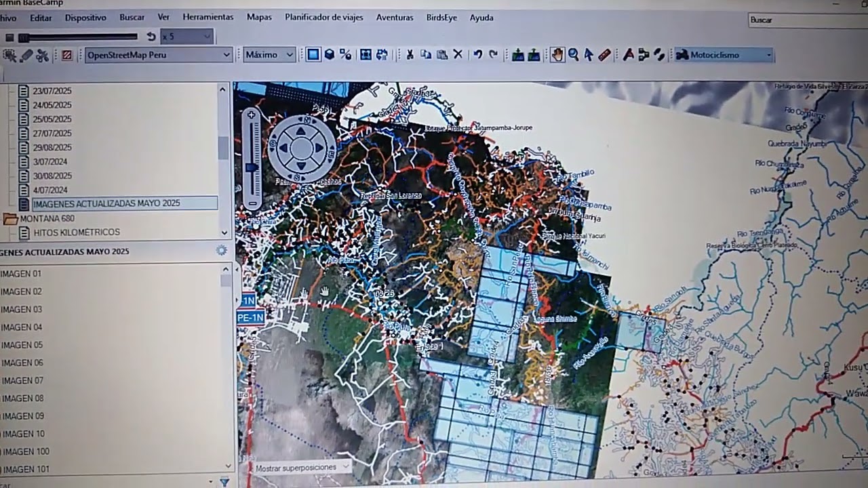Screen dimensions: 868x488
Task: Send data to device icon
Action: (x=518, y=55)
